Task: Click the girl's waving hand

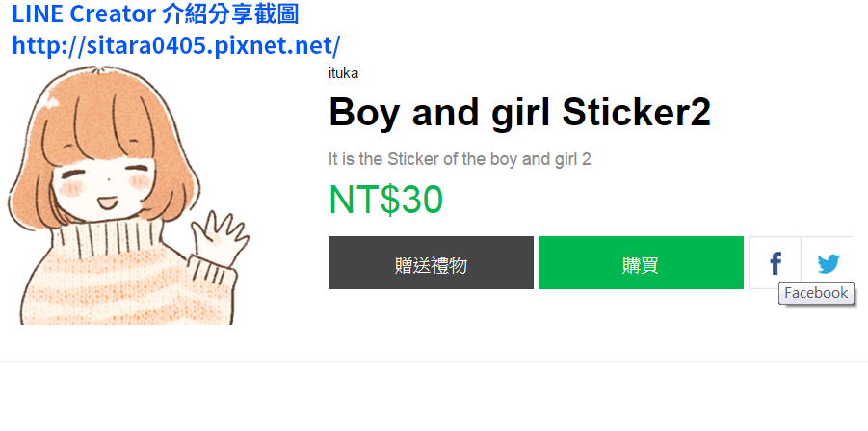Action: (221, 237)
